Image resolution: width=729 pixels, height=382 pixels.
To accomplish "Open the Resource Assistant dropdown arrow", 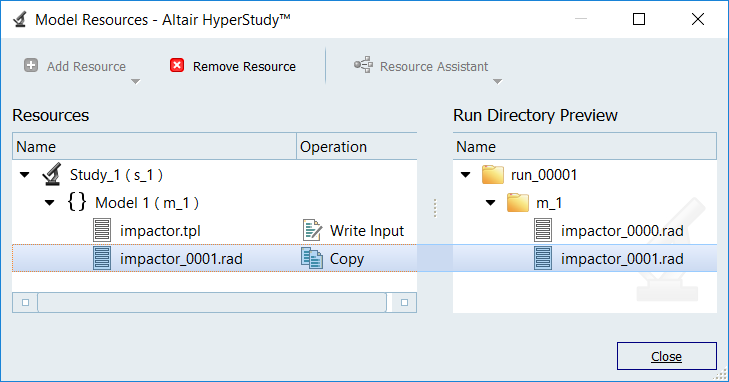I will (x=497, y=82).
